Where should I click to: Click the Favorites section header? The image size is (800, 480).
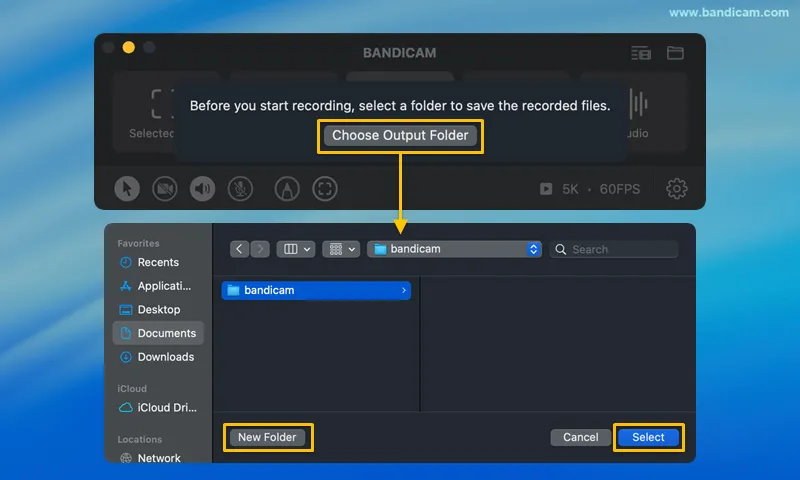point(138,243)
